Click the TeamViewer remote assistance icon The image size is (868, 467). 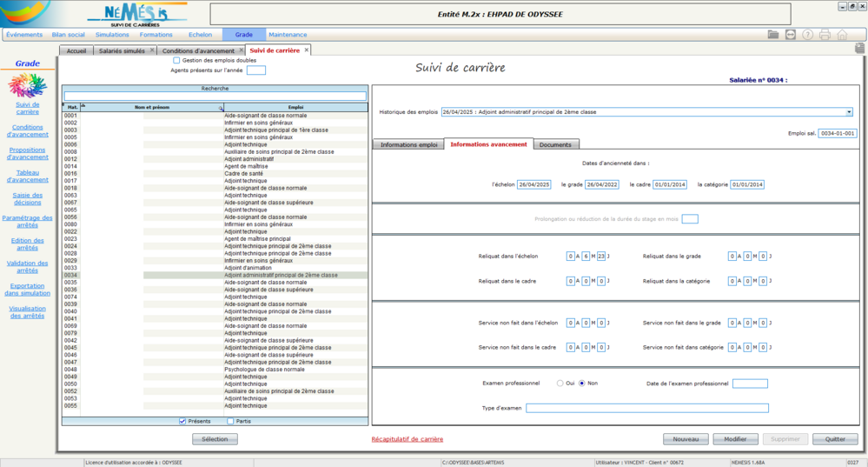pos(791,35)
